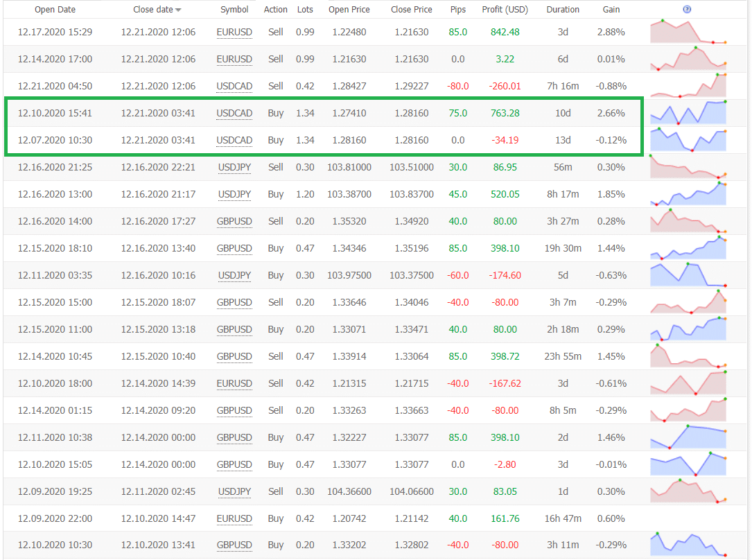This screenshot has height=560, width=752.
Task: Open USDJPY link in 520.05 profit row
Action: coord(234,194)
